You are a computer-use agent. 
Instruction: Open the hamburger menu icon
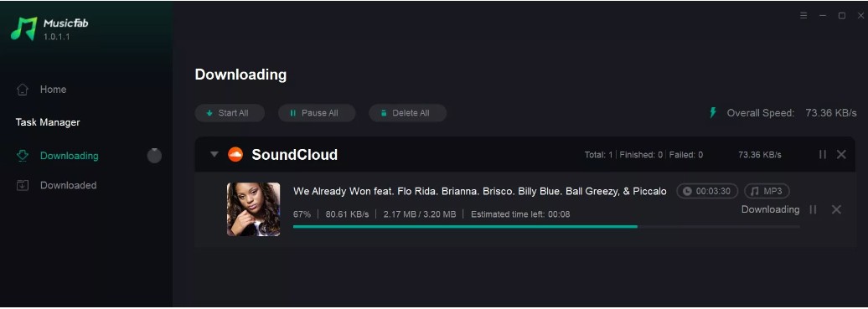803,16
